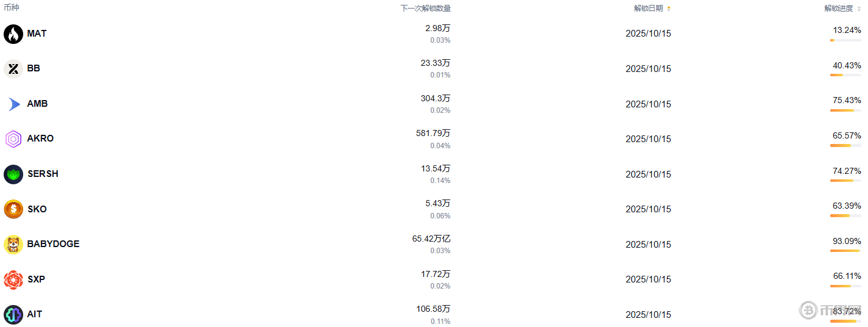Click the AKRO purple hexagon icon
868x327 pixels.
[x=13, y=139]
